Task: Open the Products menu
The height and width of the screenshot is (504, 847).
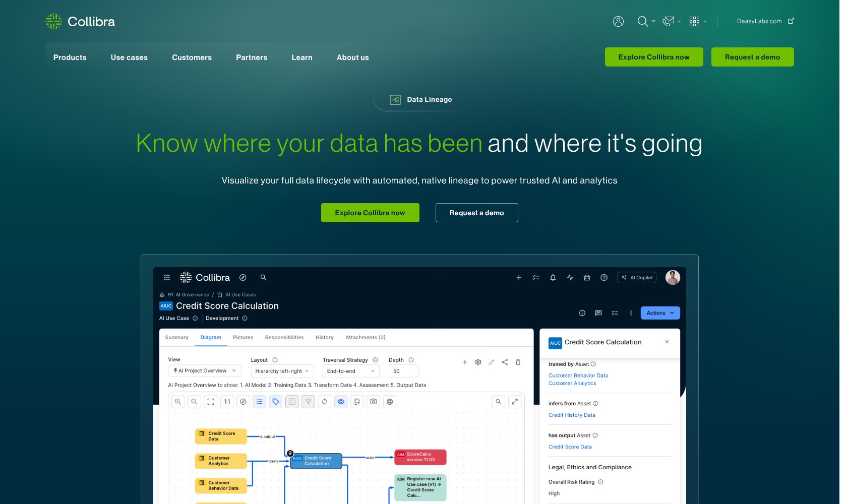Action: click(x=70, y=57)
